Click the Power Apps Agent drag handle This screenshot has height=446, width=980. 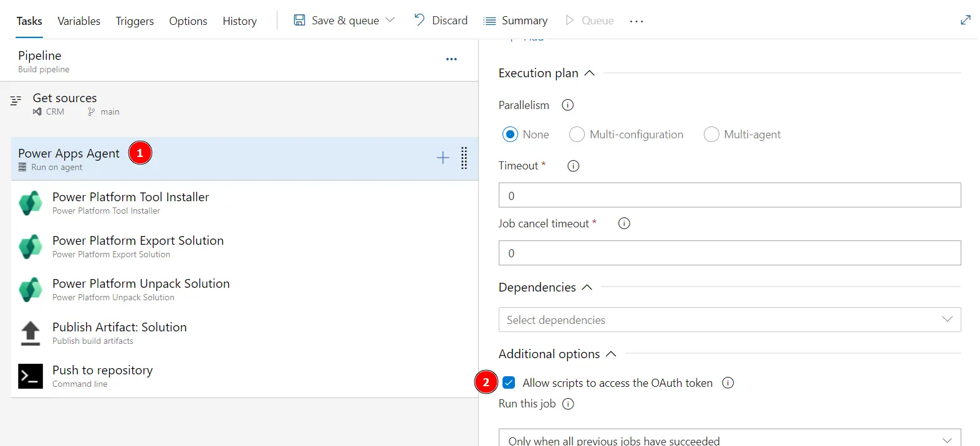tap(464, 158)
